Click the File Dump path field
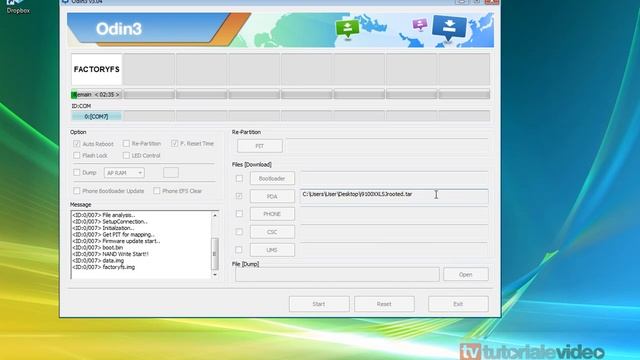The width and height of the screenshot is (640, 360). click(337, 275)
